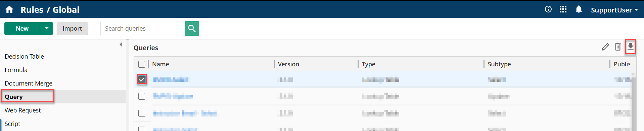Viewport: 644px width, 131px height.
Task: Delete selected query with trash icon
Action: 617,47
